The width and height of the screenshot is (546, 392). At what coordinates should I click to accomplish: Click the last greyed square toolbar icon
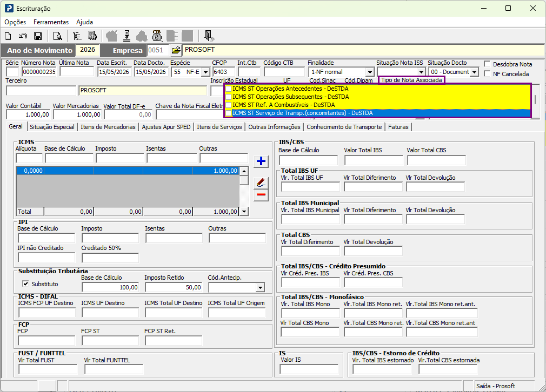tap(188, 36)
